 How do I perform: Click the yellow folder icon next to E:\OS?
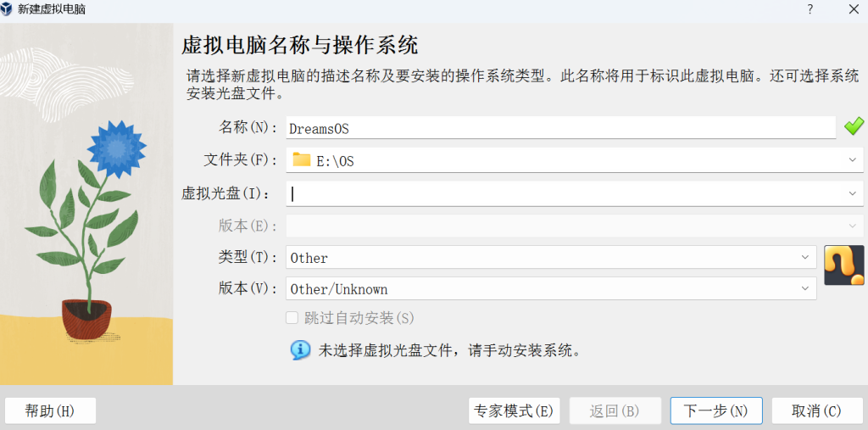point(301,159)
